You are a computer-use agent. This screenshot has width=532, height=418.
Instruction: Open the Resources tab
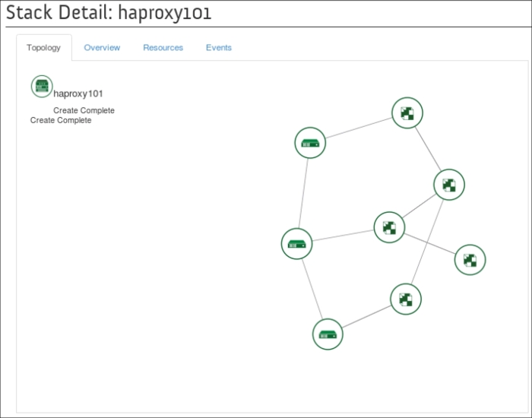163,48
